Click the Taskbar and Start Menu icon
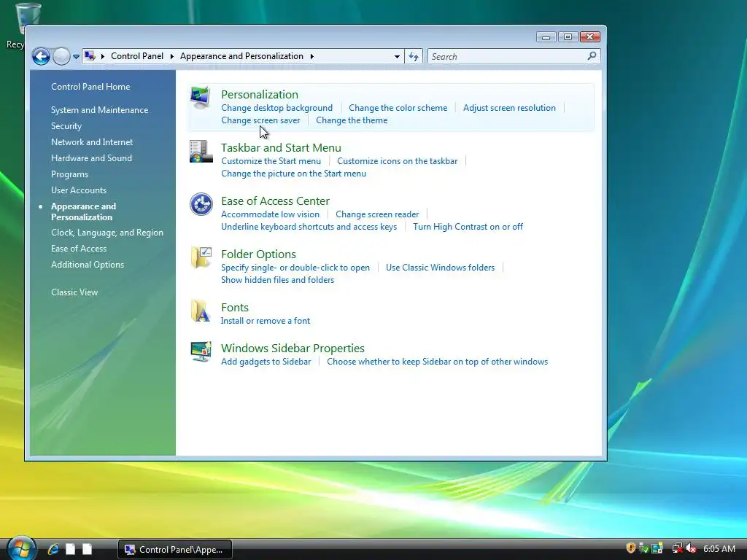Viewport: 747px width, 560px height. [x=201, y=151]
